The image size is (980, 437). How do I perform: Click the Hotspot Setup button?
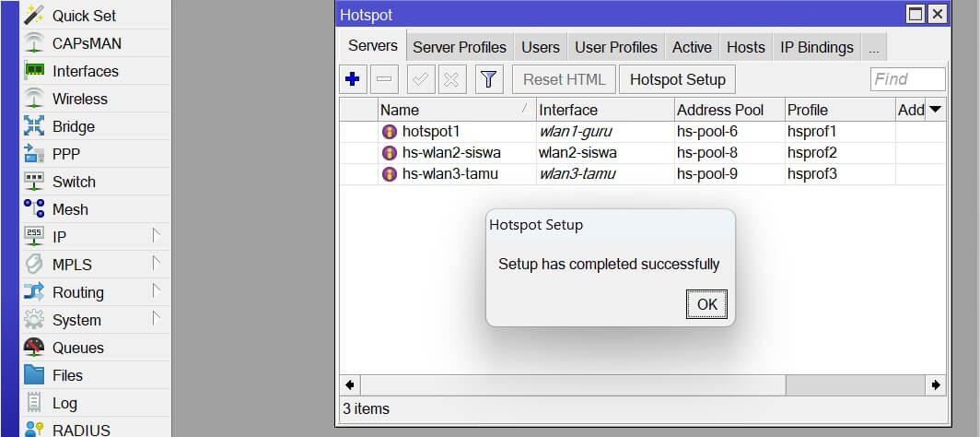click(x=677, y=79)
